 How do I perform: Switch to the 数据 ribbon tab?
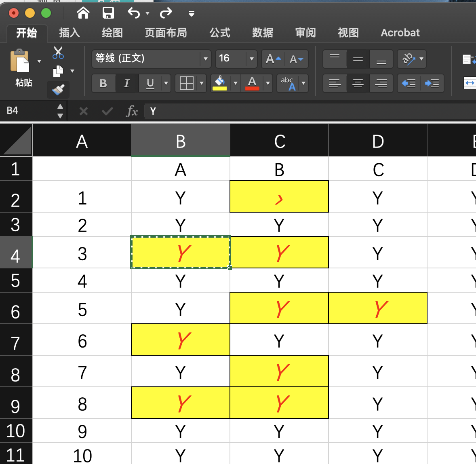[263, 33]
